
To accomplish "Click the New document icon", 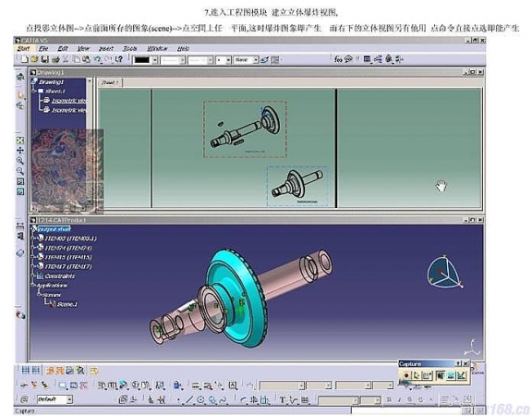I will click(24, 59).
